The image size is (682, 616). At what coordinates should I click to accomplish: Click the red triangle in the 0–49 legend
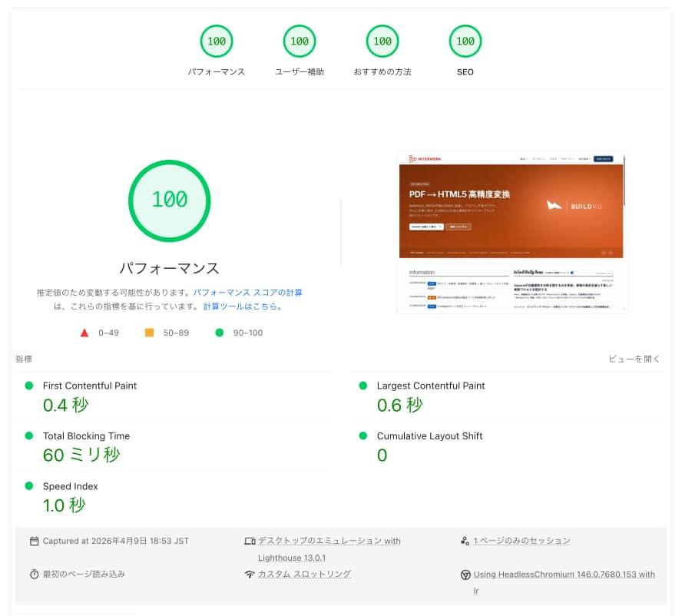(84, 332)
